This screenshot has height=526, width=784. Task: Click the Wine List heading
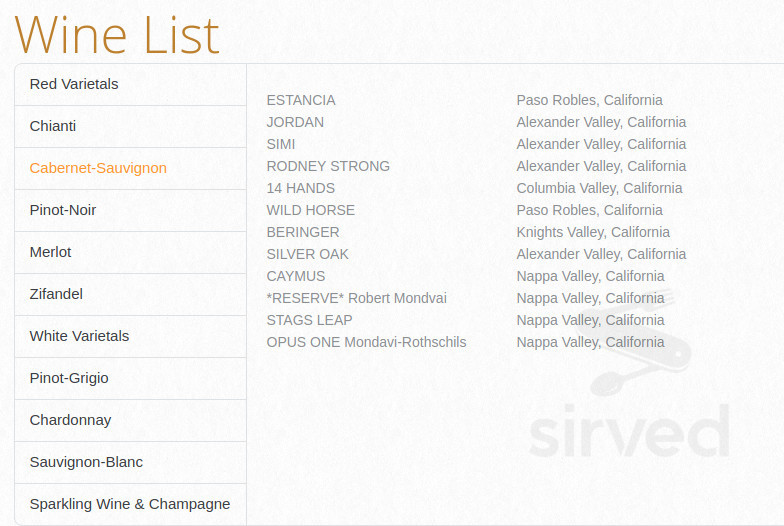(117, 34)
